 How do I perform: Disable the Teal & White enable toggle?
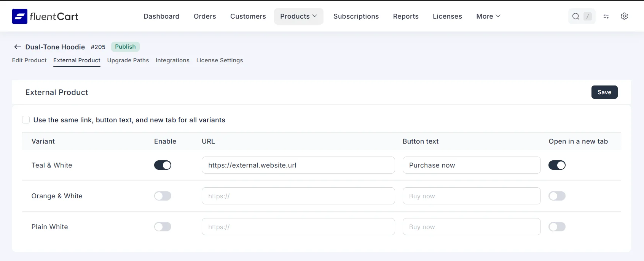click(163, 165)
